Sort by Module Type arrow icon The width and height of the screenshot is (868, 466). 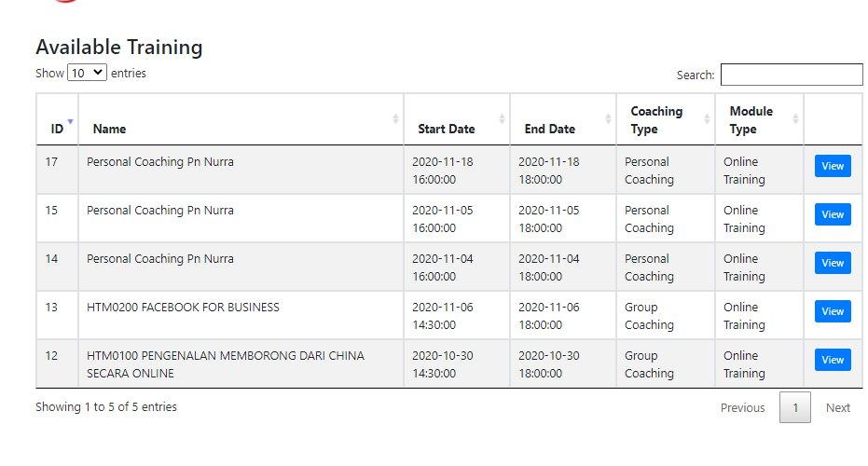tap(795, 119)
